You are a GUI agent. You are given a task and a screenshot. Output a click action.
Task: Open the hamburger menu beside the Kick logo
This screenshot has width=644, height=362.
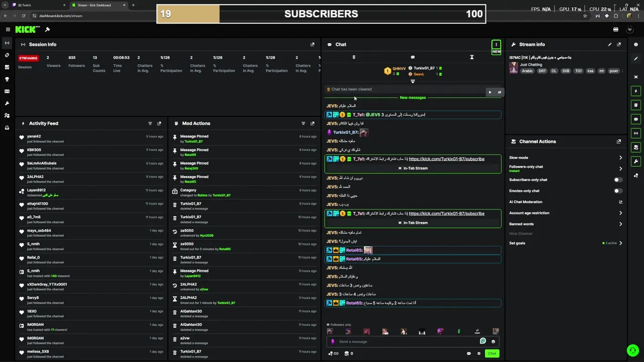click(8, 30)
